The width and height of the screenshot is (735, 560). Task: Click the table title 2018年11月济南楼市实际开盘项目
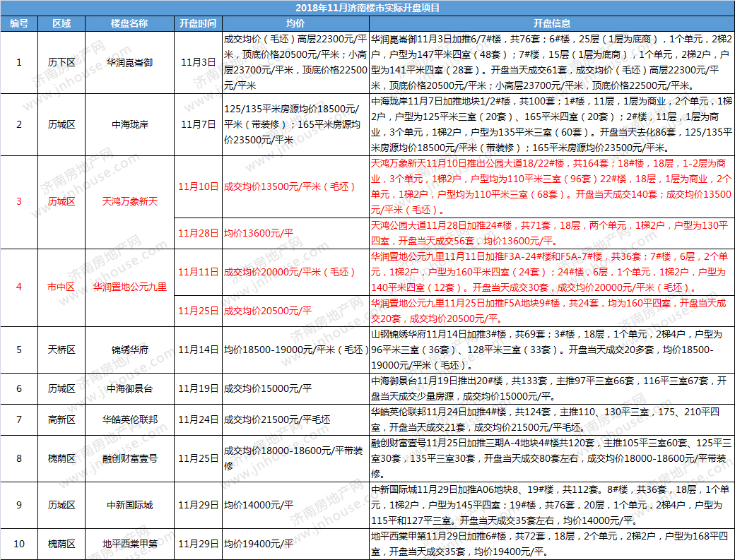367,8
